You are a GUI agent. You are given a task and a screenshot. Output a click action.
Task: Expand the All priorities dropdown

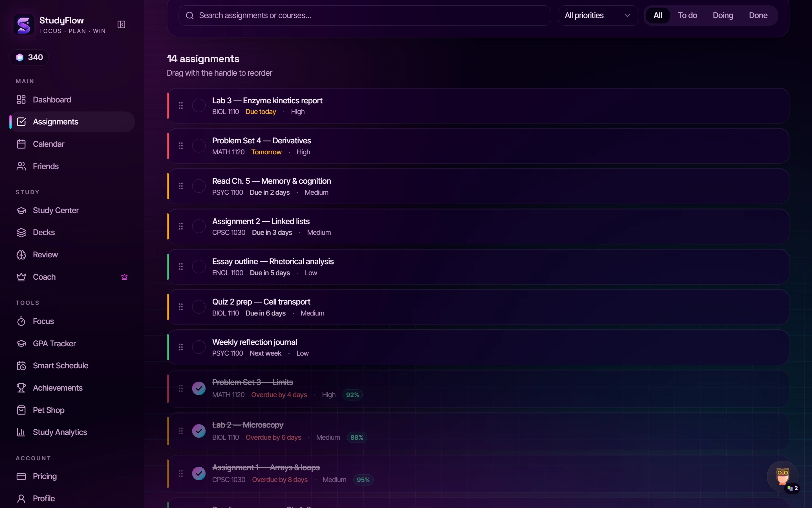(x=598, y=16)
